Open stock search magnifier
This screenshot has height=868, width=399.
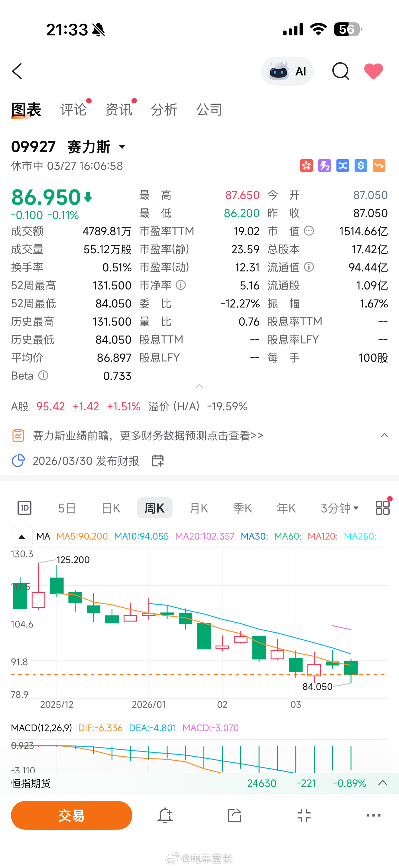coord(340,71)
